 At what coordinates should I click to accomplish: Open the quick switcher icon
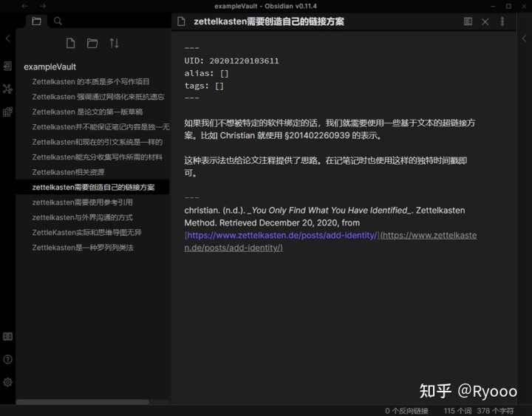click(x=7, y=67)
